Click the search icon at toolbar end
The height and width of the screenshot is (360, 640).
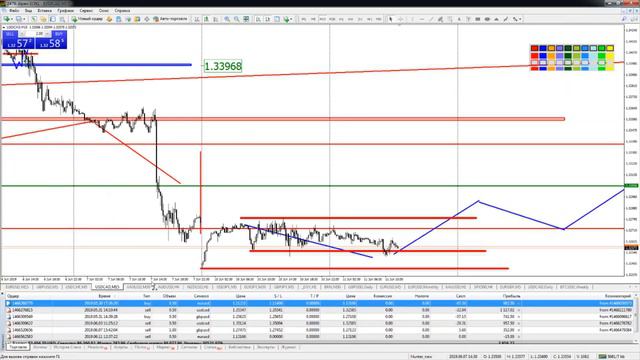(624, 19)
